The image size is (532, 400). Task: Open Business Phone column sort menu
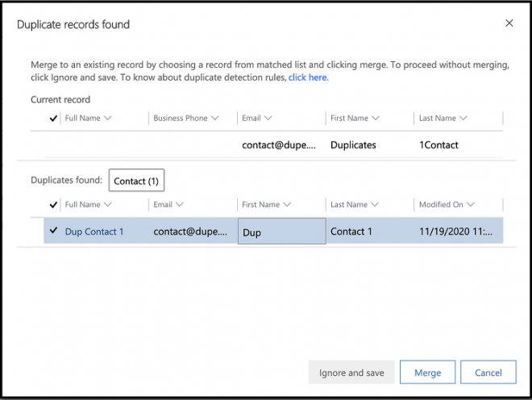pos(214,118)
